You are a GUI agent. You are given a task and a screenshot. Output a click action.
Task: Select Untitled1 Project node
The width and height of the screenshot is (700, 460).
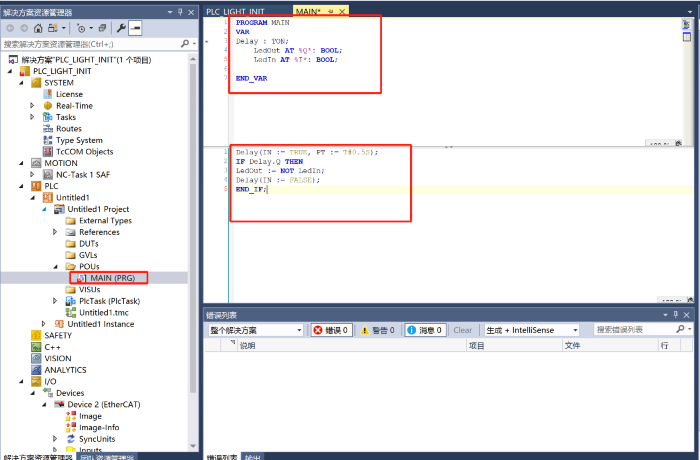click(98, 209)
